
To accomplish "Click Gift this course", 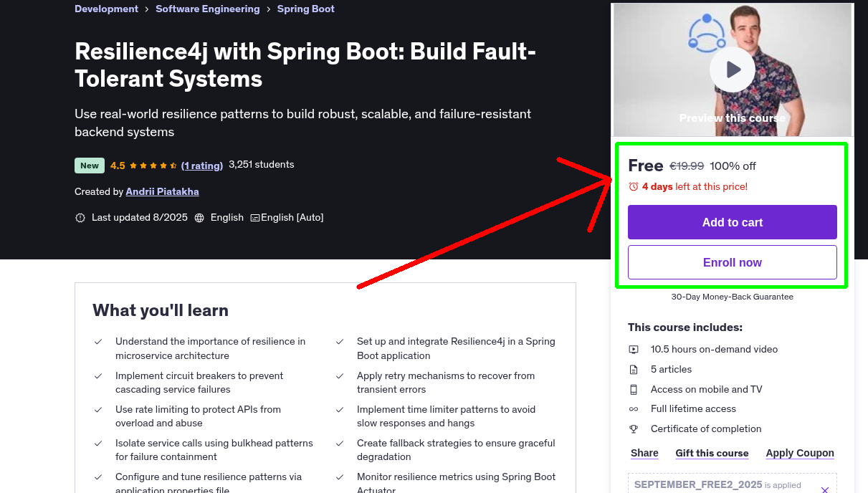I will point(712,453).
